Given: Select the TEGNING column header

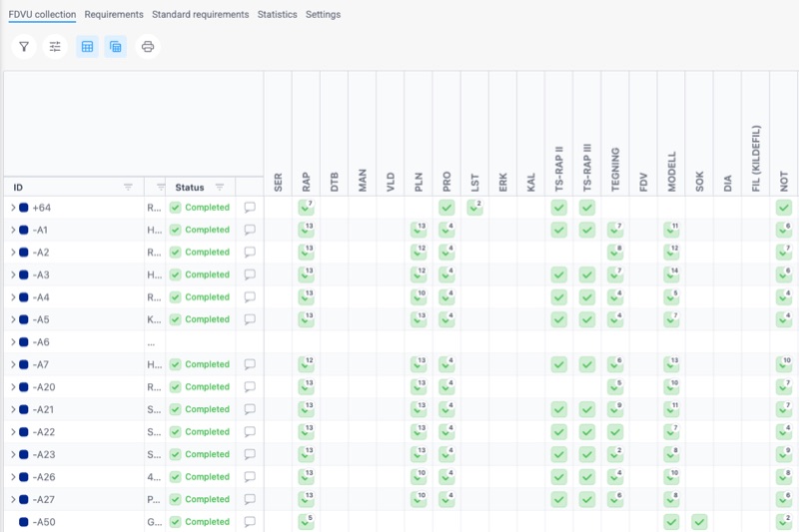Looking at the screenshot, I should [615, 169].
